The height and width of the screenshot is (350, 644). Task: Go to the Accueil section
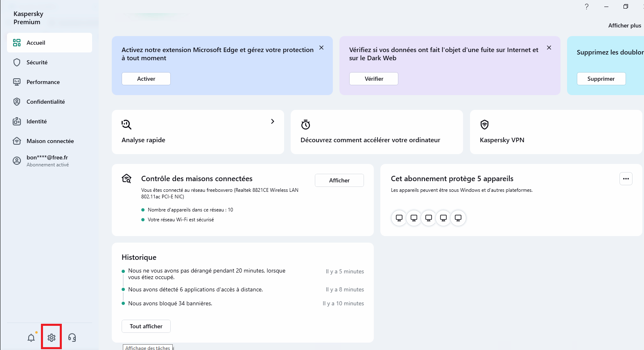click(50, 43)
